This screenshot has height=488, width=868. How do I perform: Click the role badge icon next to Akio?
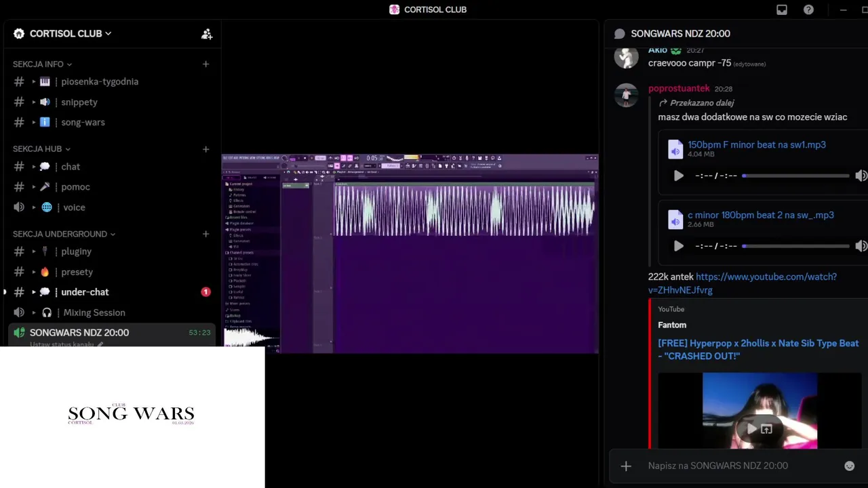[x=676, y=50]
